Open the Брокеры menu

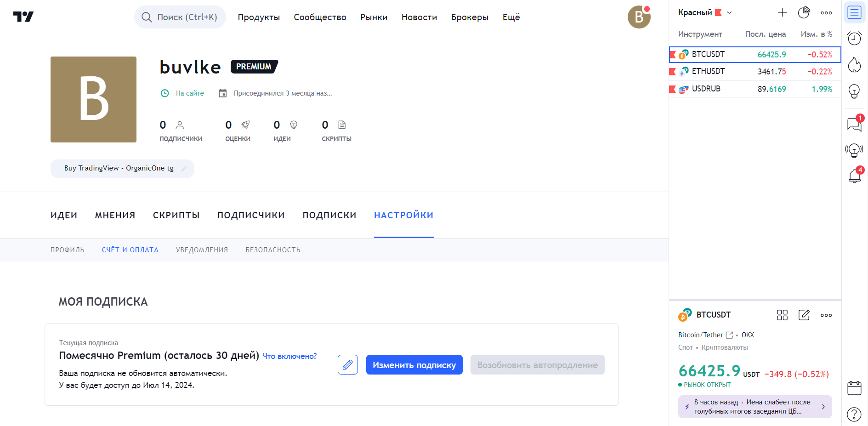[x=470, y=17]
